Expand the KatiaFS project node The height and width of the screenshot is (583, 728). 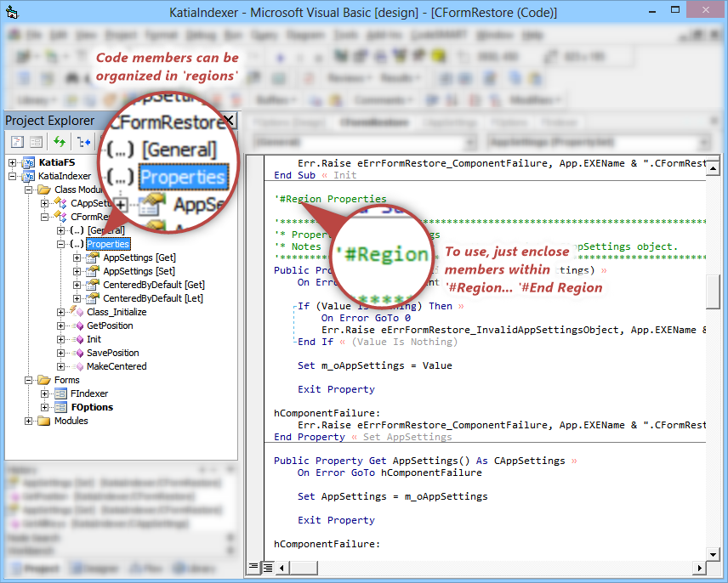pyautogui.click(x=13, y=162)
